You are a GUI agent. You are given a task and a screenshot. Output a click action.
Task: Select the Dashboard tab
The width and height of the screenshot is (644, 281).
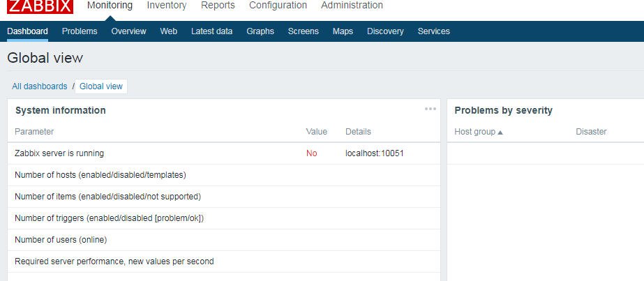tap(27, 31)
